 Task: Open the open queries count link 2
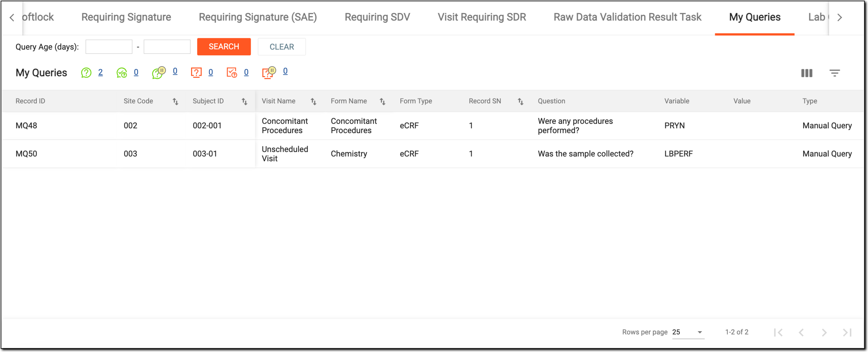100,72
